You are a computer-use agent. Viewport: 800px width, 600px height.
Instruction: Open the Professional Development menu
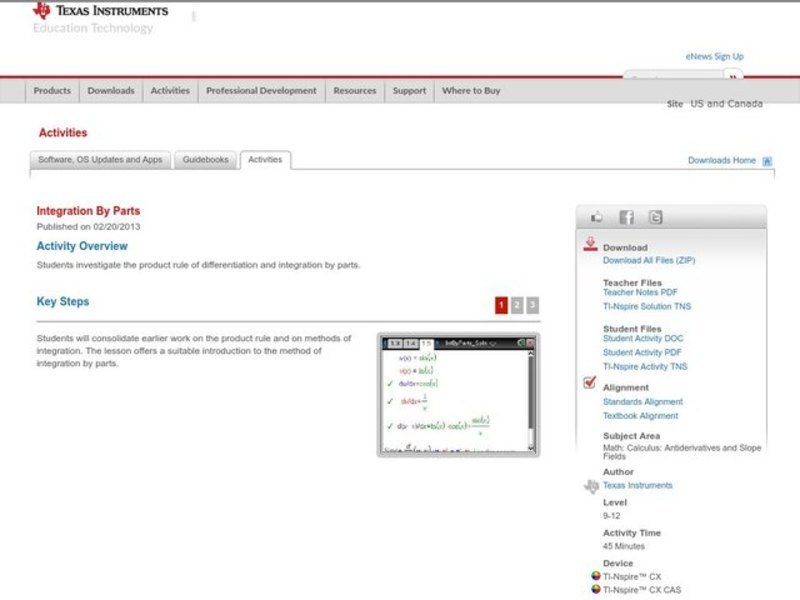pos(261,91)
